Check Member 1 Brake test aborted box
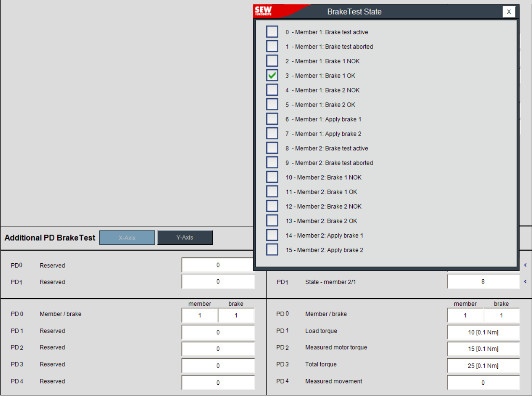The width and height of the screenshot is (532, 397). pos(272,46)
